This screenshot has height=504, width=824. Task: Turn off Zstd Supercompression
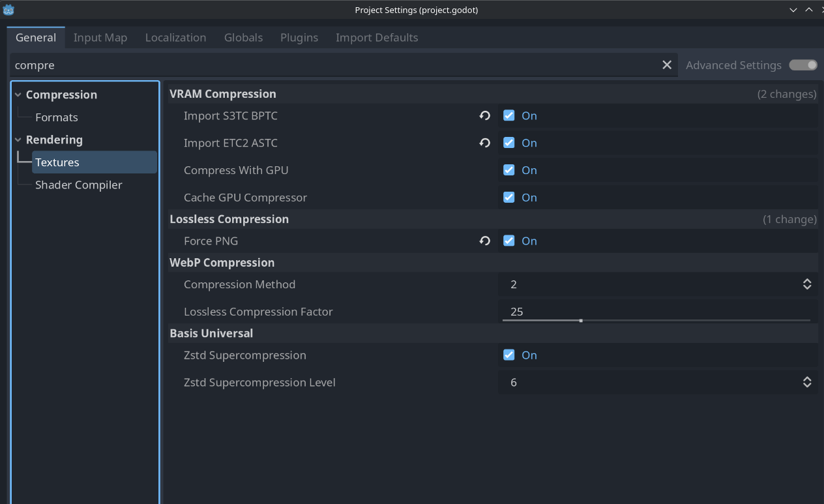point(509,355)
